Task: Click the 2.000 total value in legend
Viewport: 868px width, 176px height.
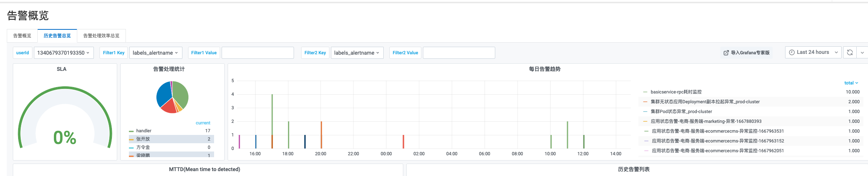Action: (x=854, y=102)
